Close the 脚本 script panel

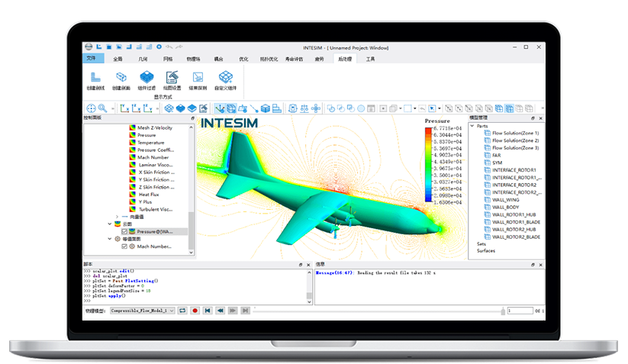click(308, 265)
